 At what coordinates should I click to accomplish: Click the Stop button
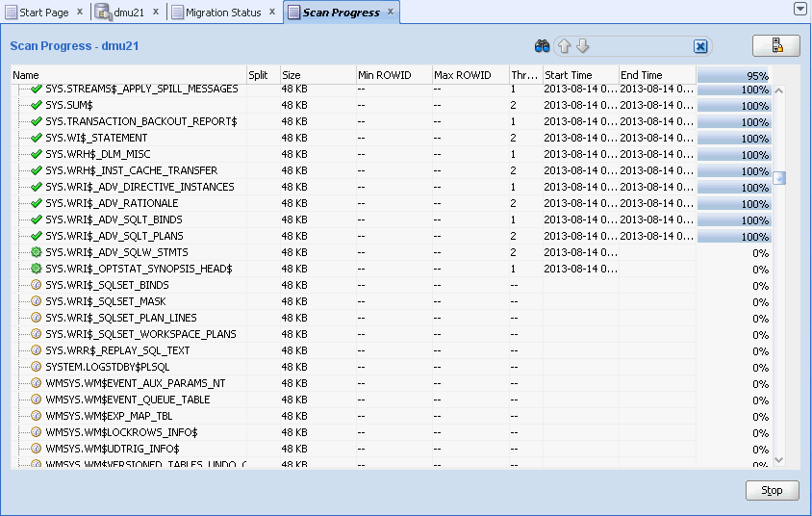point(773,490)
